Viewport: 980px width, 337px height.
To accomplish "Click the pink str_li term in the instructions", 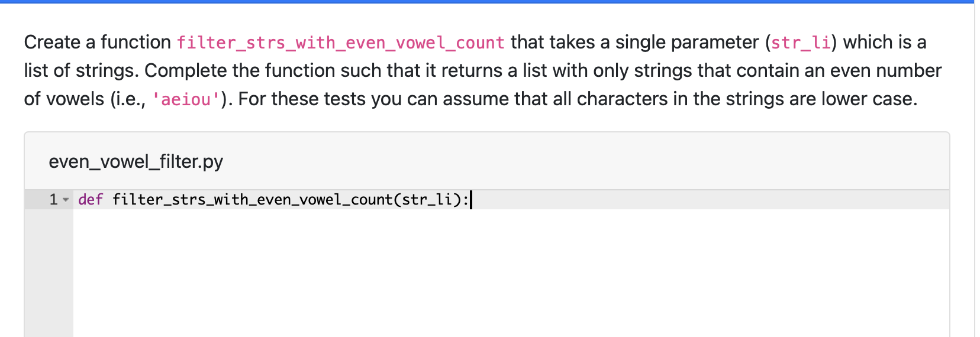I will tap(801, 43).
